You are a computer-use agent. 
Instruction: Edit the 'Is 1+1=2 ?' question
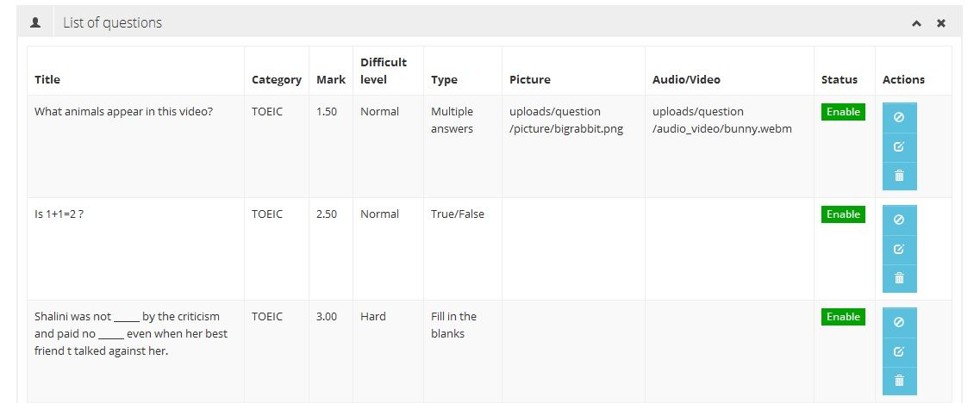[x=899, y=249]
